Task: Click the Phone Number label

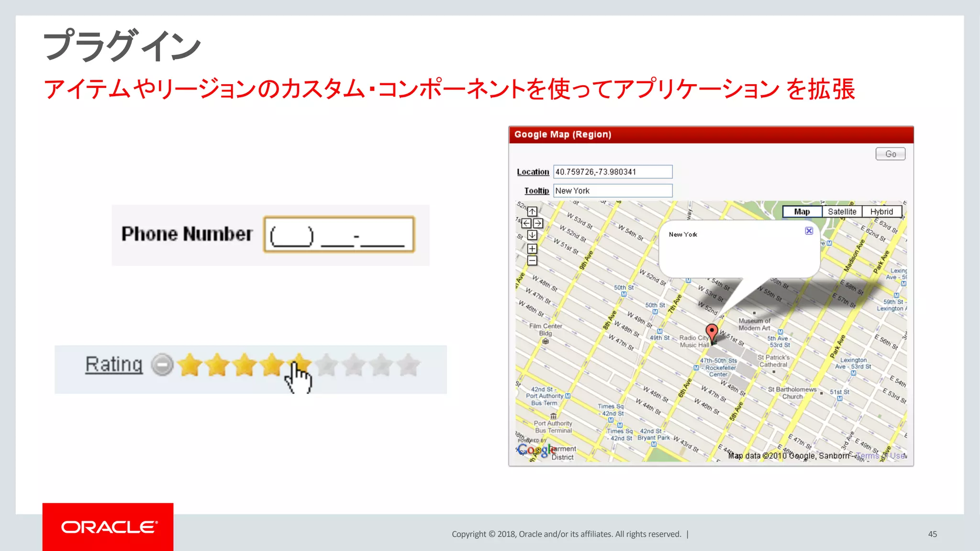Action: [x=187, y=234]
